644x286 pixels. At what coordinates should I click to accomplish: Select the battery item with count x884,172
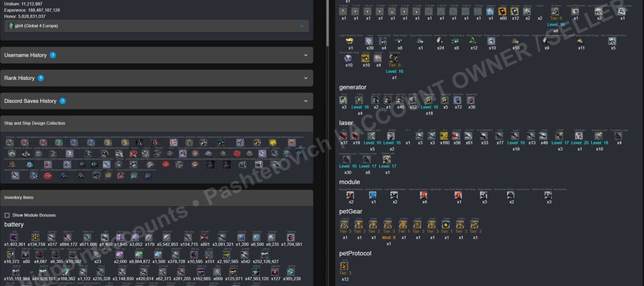tap(68, 237)
